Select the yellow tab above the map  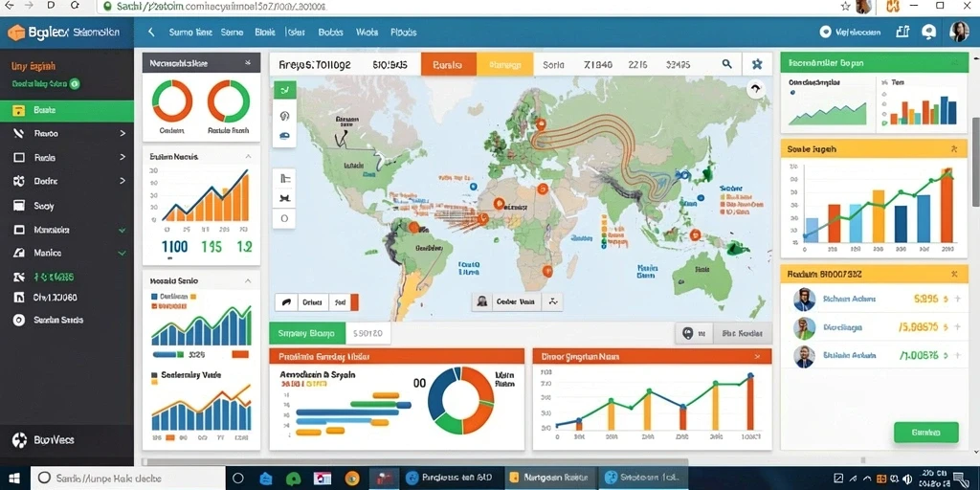coord(505,64)
